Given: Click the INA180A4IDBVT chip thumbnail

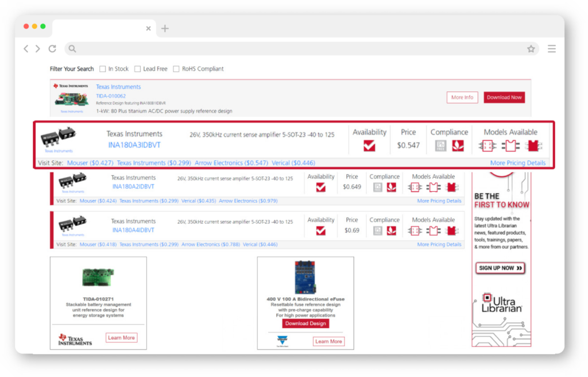Looking at the screenshot, I should [73, 224].
